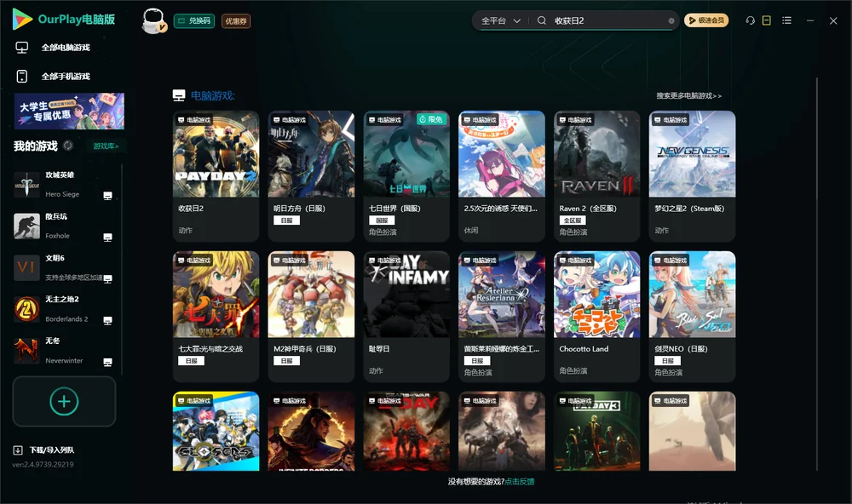Image resolution: width=852 pixels, height=504 pixels.
Task: Open the Raven 2 (全区服) game card
Action: [596, 176]
